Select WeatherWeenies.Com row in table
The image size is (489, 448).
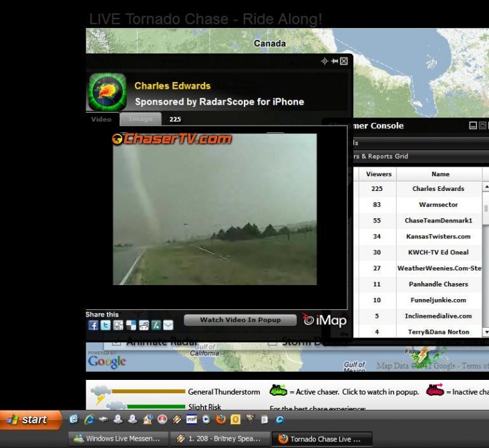pos(420,268)
